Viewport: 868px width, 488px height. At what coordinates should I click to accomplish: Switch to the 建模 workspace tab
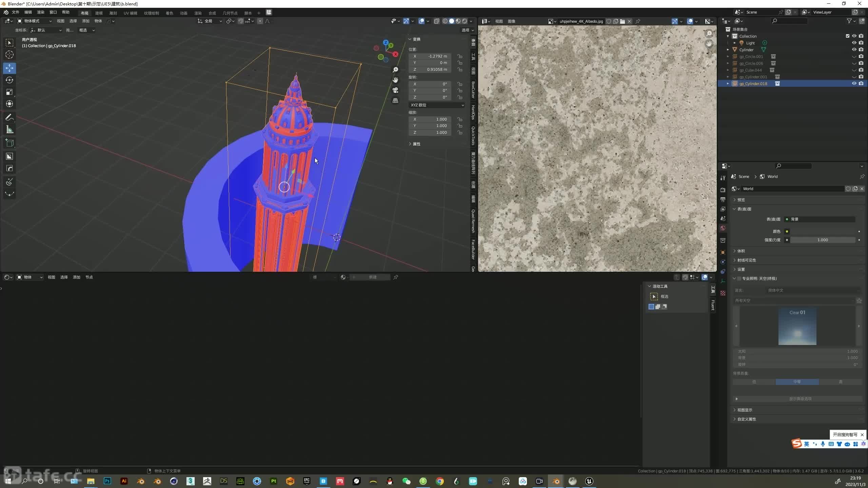(x=99, y=13)
